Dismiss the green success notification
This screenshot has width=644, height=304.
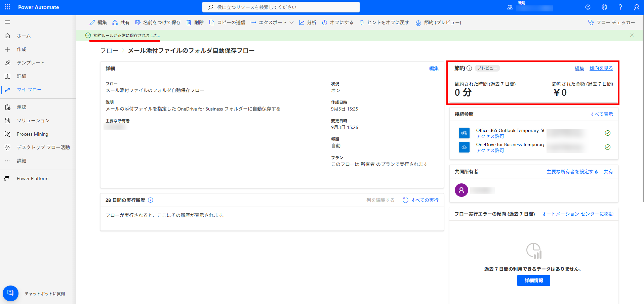(x=632, y=35)
